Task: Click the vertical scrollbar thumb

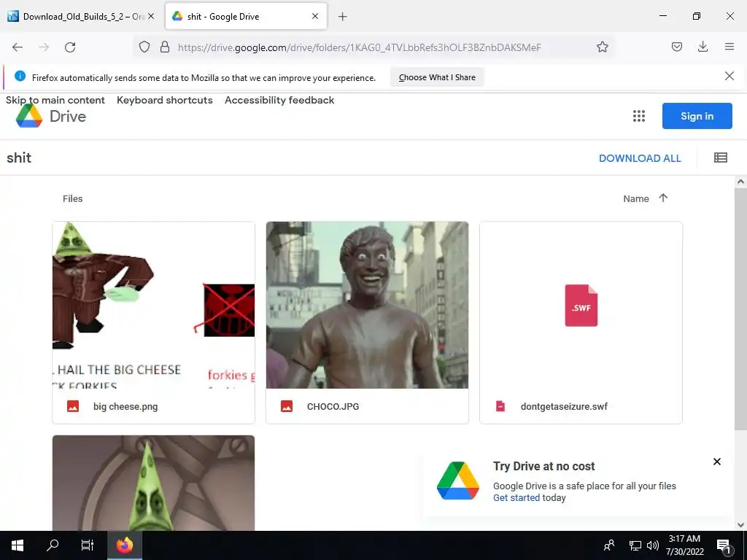Action: [740, 308]
